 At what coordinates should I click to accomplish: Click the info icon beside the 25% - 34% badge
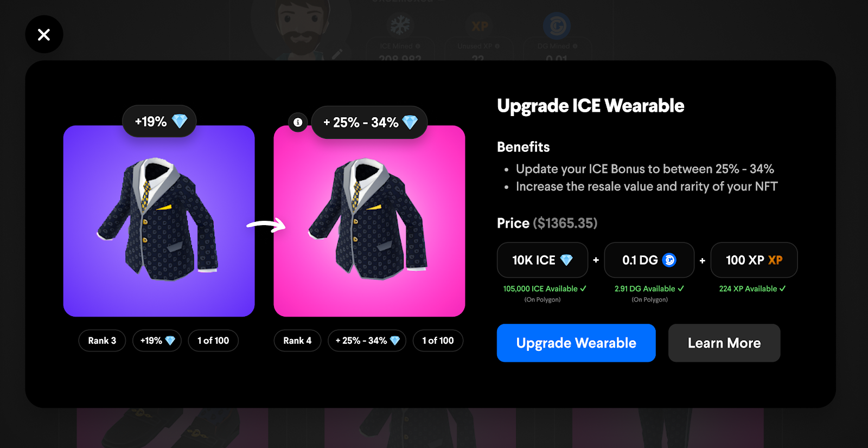298,123
